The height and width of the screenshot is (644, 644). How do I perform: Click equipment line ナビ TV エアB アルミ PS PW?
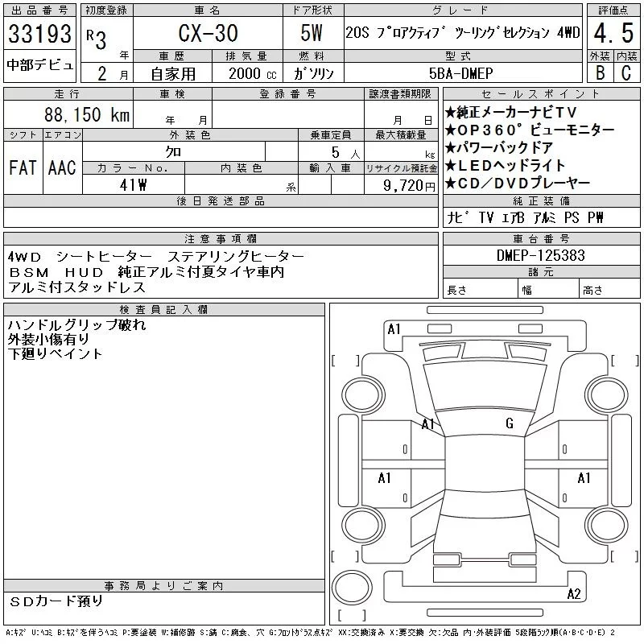click(x=525, y=217)
